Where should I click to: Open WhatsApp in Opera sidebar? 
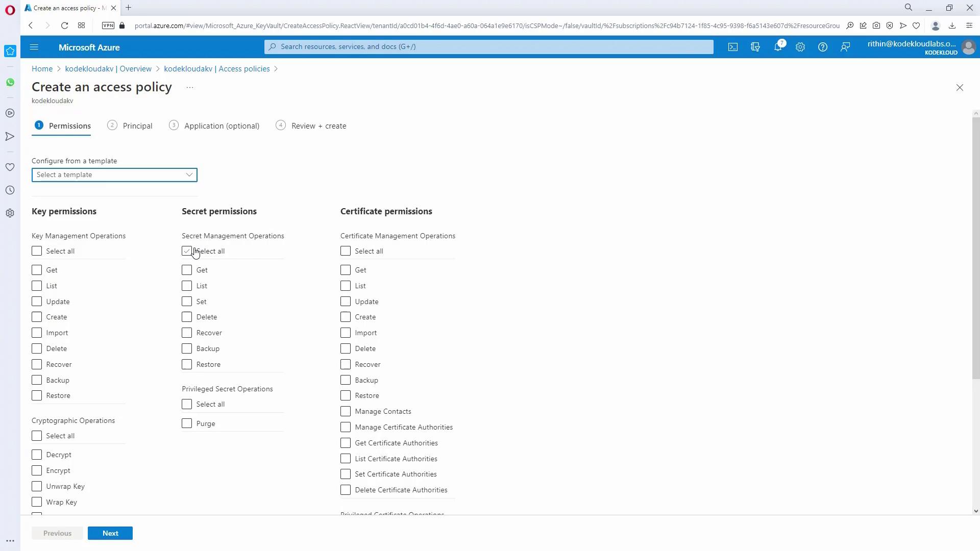[x=10, y=82]
